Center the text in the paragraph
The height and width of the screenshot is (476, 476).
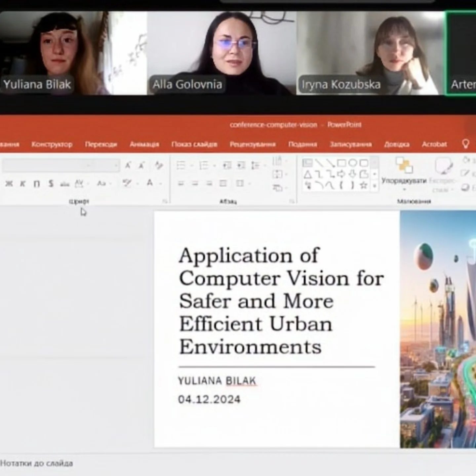click(195, 183)
